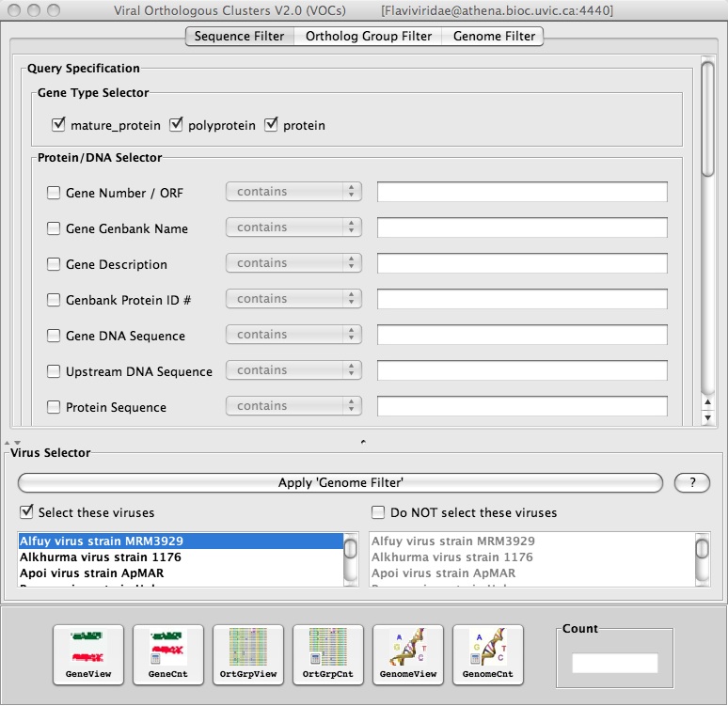Enable Gene DNA Sequence checkbox
The width and height of the screenshot is (728, 706).
point(54,336)
